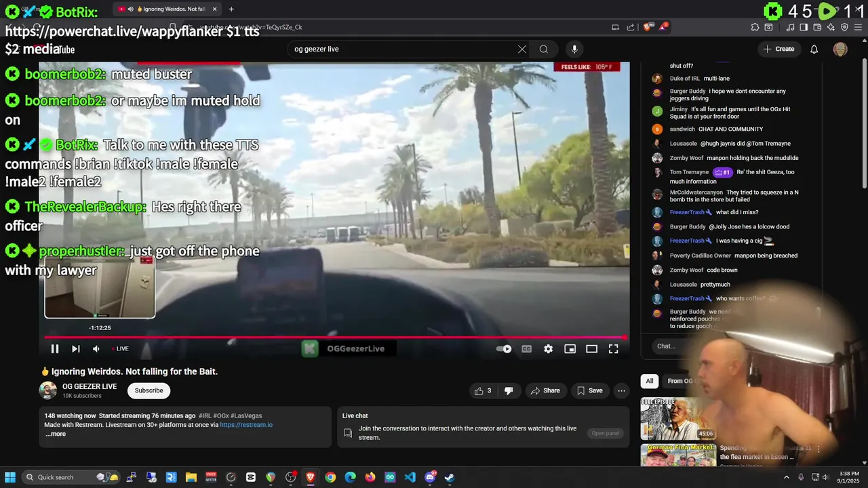Expand the description with ...more
Viewport: 868px width, 488px height.
tap(56, 434)
